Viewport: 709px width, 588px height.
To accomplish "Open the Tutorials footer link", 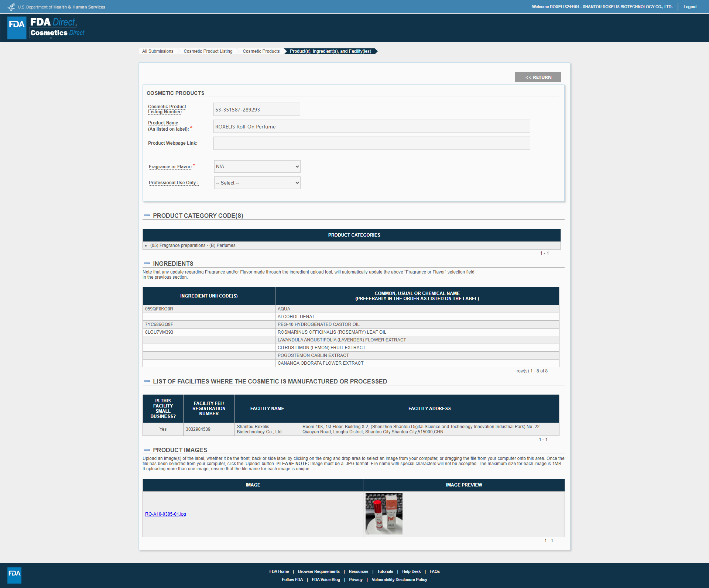I will coord(385,571).
